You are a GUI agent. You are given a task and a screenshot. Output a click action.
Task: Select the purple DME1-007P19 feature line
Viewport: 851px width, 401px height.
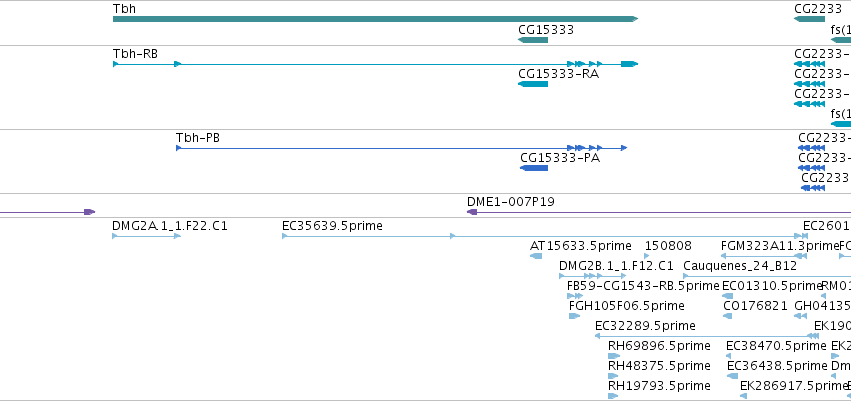point(659,212)
